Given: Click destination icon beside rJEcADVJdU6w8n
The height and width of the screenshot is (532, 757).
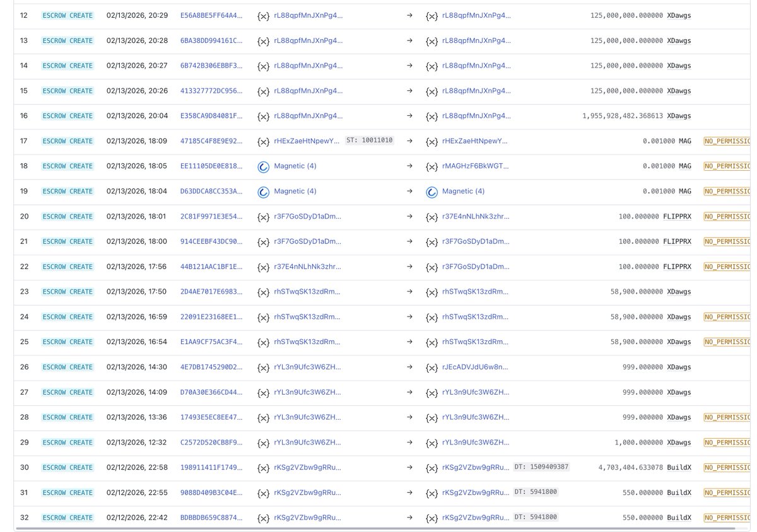Looking at the screenshot, I should [x=432, y=367].
